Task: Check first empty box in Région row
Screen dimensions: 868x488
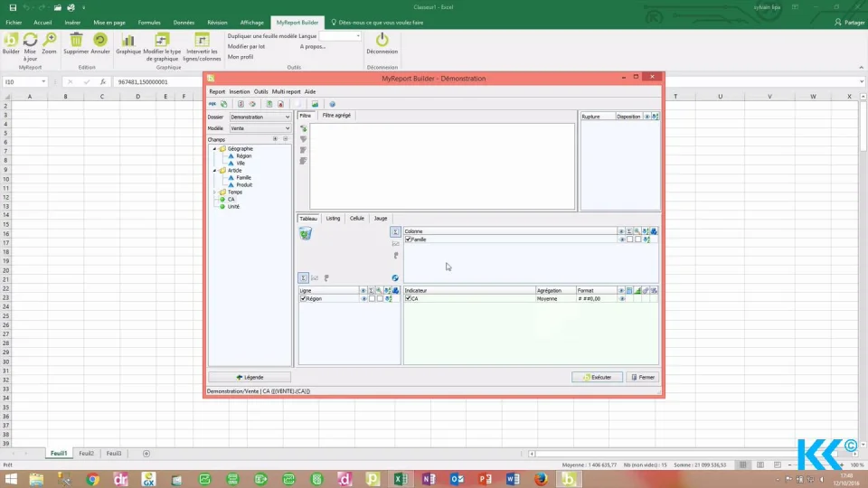Action: coord(372,299)
